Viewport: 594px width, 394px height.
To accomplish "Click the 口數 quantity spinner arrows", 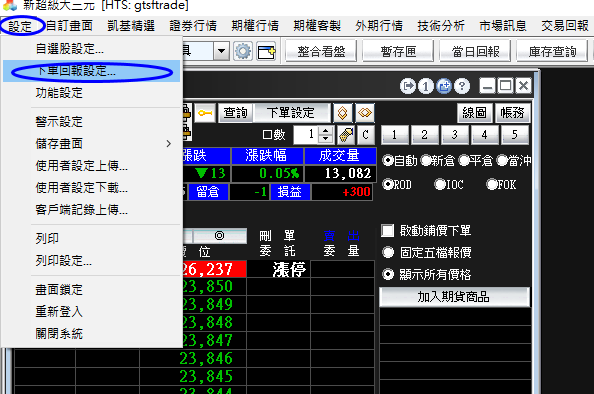I will pos(325,134).
